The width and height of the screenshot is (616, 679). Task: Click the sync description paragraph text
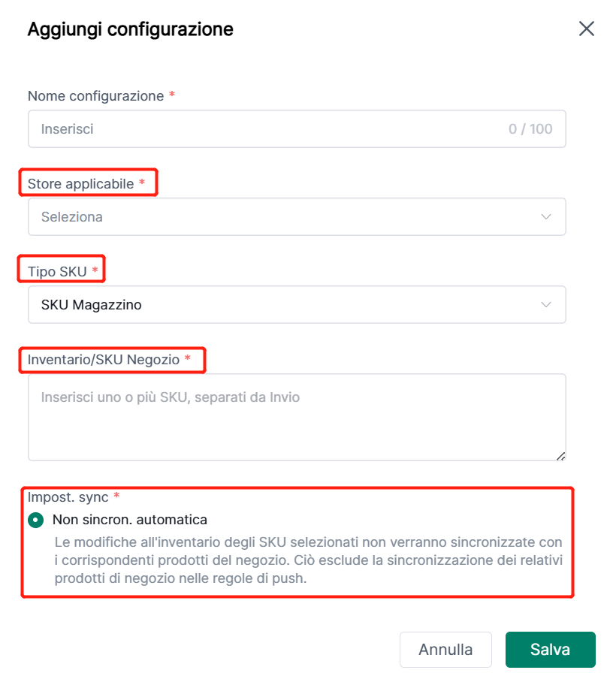pyautogui.click(x=308, y=560)
